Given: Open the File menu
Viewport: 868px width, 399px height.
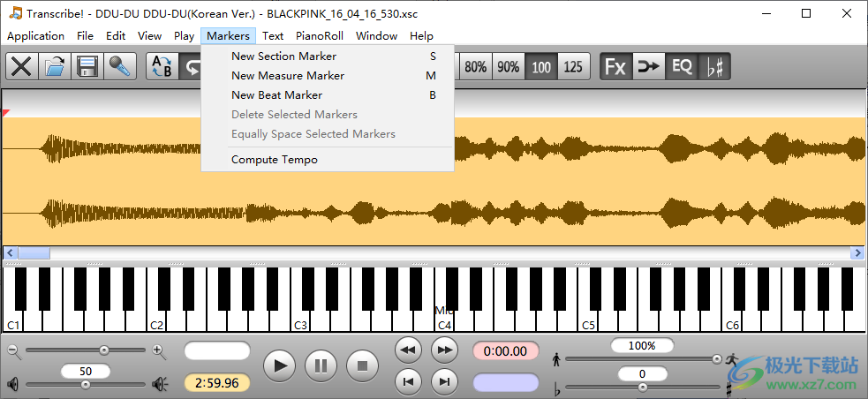Looking at the screenshot, I should pos(86,36).
